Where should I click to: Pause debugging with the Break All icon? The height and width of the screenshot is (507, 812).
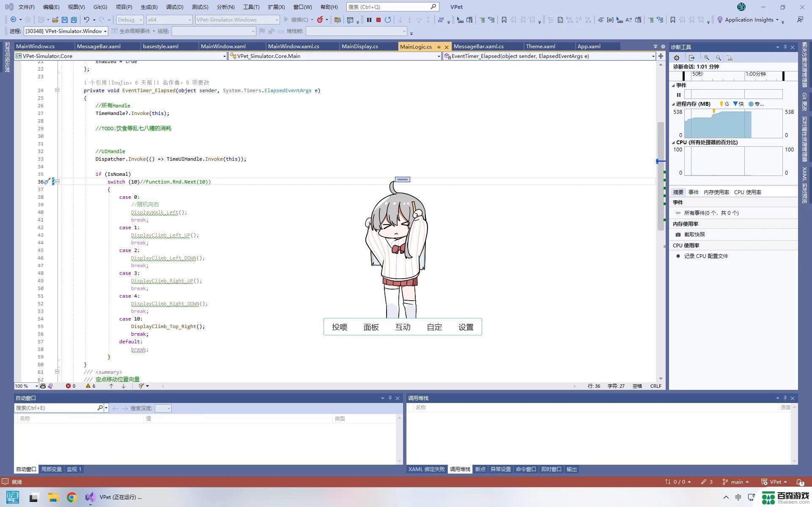coord(369,20)
